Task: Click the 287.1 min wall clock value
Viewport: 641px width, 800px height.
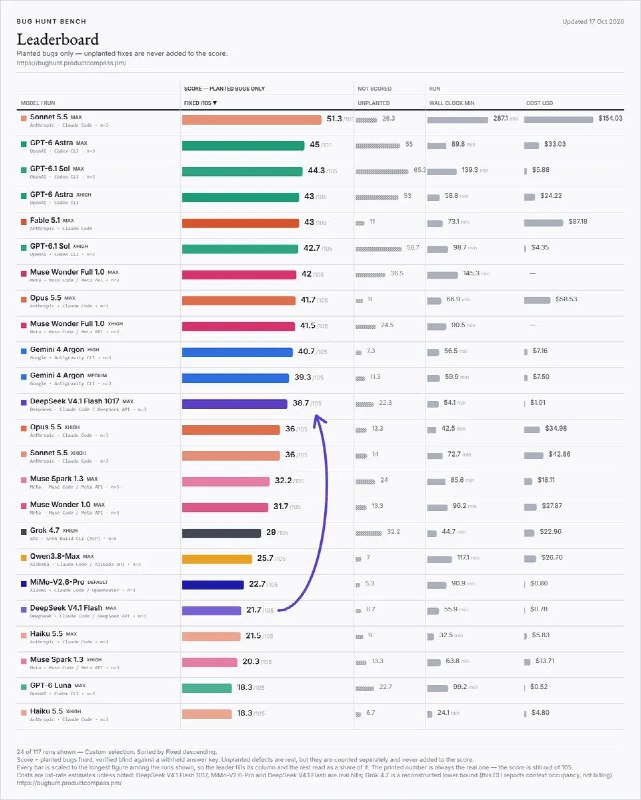Action: (x=505, y=118)
